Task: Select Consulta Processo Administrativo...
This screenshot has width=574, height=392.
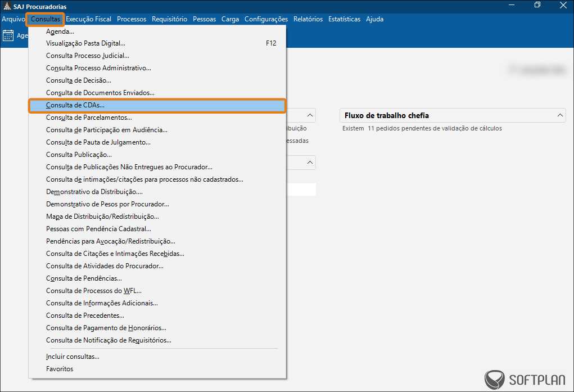Action: point(157,68)
